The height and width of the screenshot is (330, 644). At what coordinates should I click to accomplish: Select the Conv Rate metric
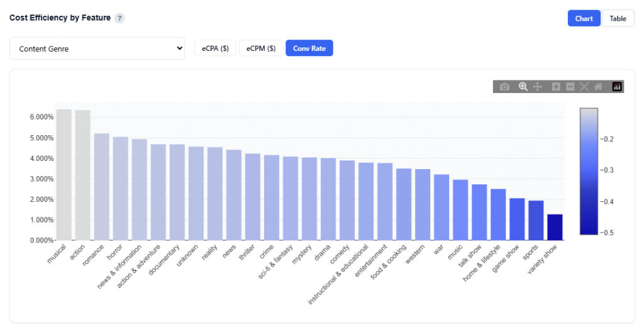(309, 48)
